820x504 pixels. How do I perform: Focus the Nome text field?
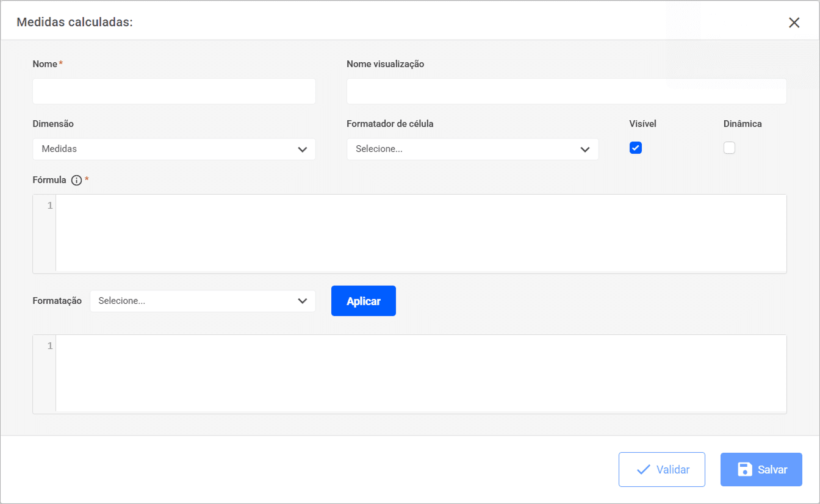pyautogui.click(x=174, y=92)
